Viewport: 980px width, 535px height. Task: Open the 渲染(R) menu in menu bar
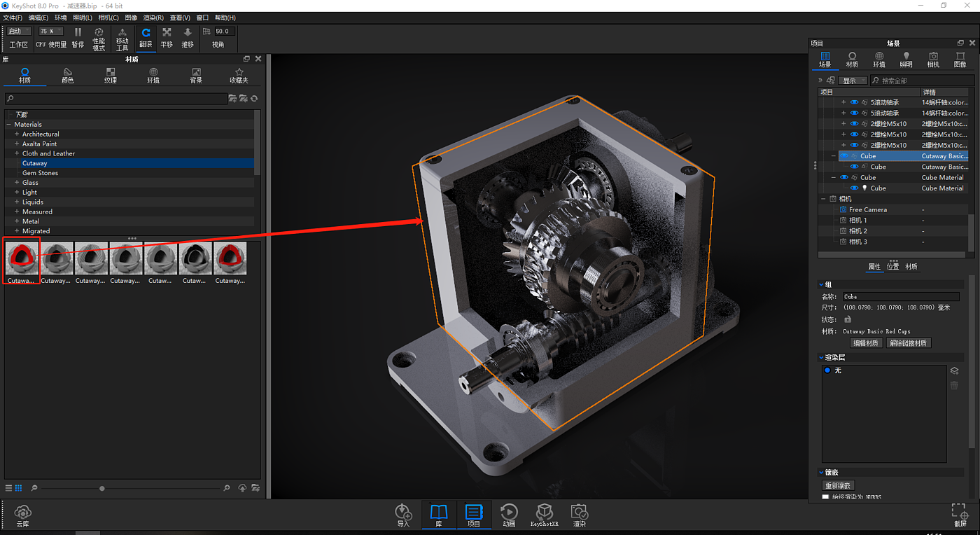tap(153, 18)
